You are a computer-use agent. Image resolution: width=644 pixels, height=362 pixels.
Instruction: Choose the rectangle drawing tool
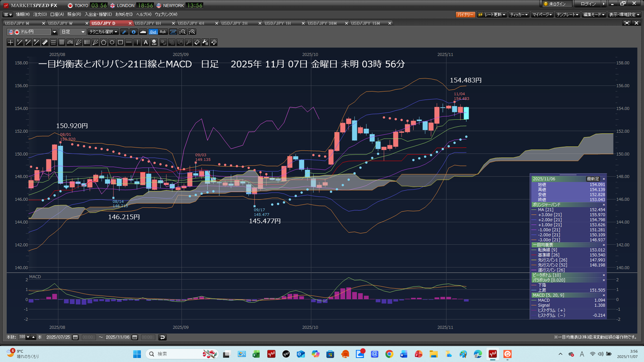click(121, 42)
